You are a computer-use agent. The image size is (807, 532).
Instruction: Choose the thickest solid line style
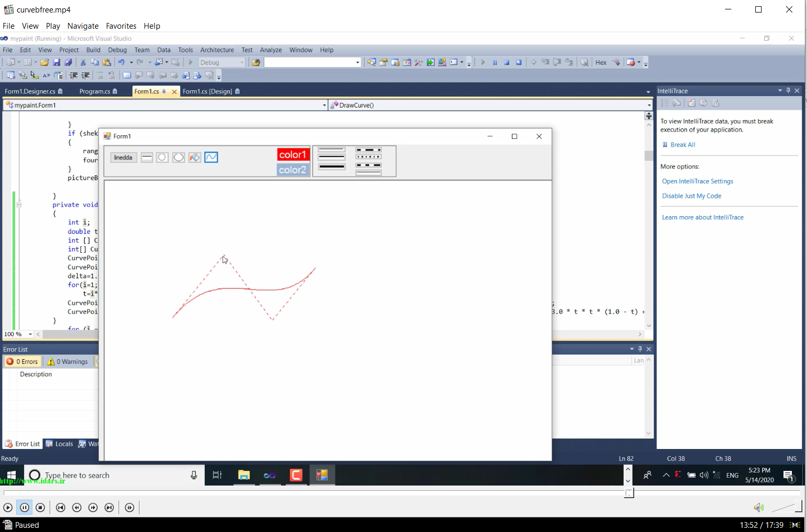tap(332, 167)
